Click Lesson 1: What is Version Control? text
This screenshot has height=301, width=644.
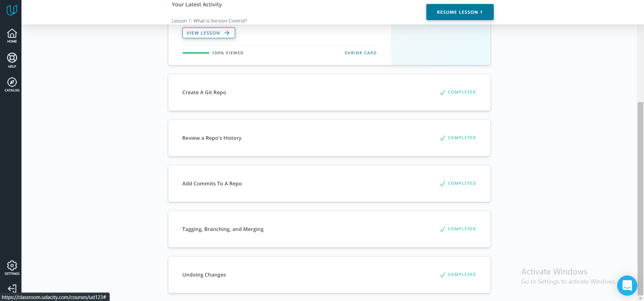point(209,21)
